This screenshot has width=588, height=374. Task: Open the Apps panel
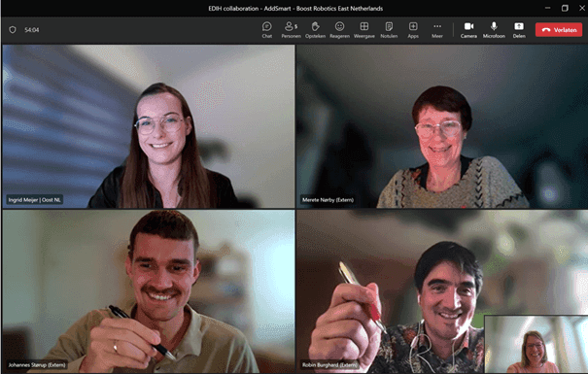coord(413,30)
